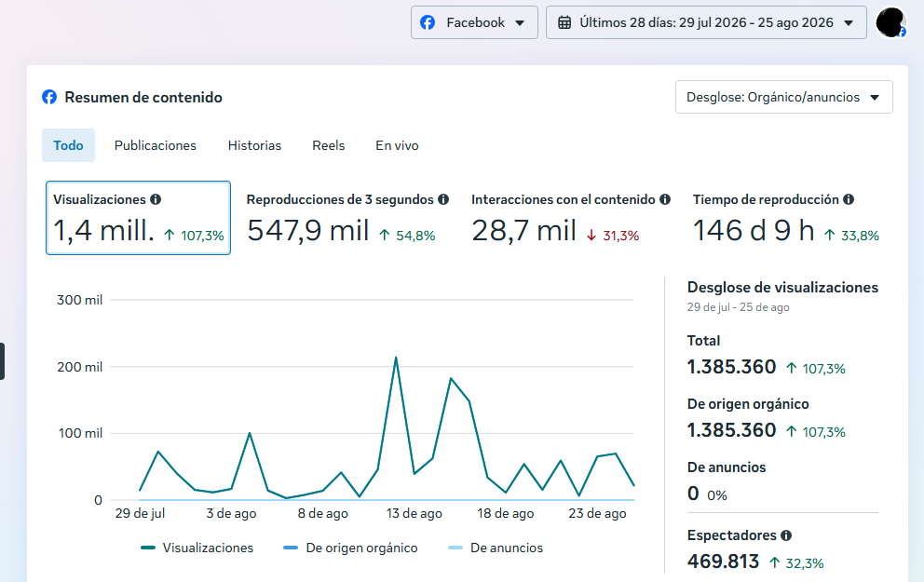This screenshot has height=582, width=924.
Task: Select the Visualizaciones metric card
Action: pyautogui.click(x=138, y=218)
